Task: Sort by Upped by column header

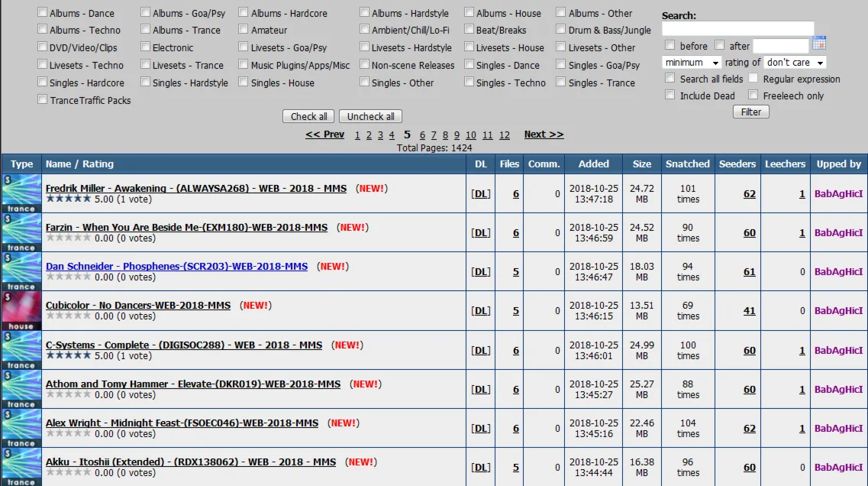Action: [x=838, y=164]
